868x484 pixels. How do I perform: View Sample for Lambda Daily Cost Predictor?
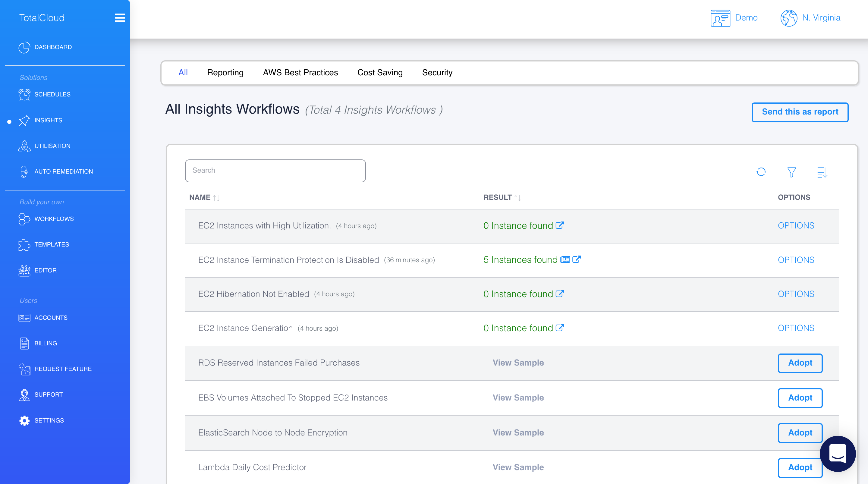[x=518, y=467]
